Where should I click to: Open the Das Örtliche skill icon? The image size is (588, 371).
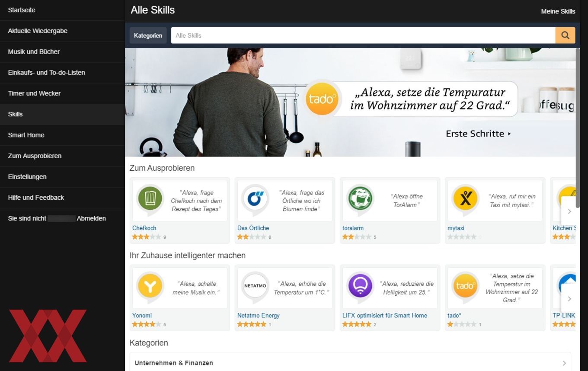click(255, 199)
